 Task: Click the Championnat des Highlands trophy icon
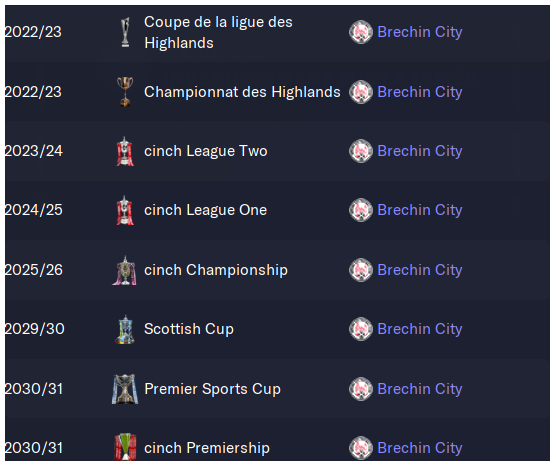[x=125, y=92]
